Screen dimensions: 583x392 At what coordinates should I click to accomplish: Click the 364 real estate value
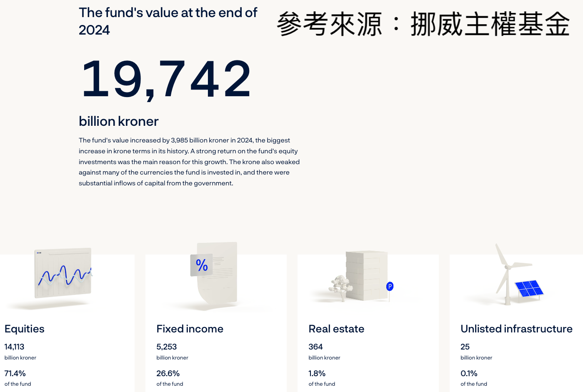(x=315, y=347)
